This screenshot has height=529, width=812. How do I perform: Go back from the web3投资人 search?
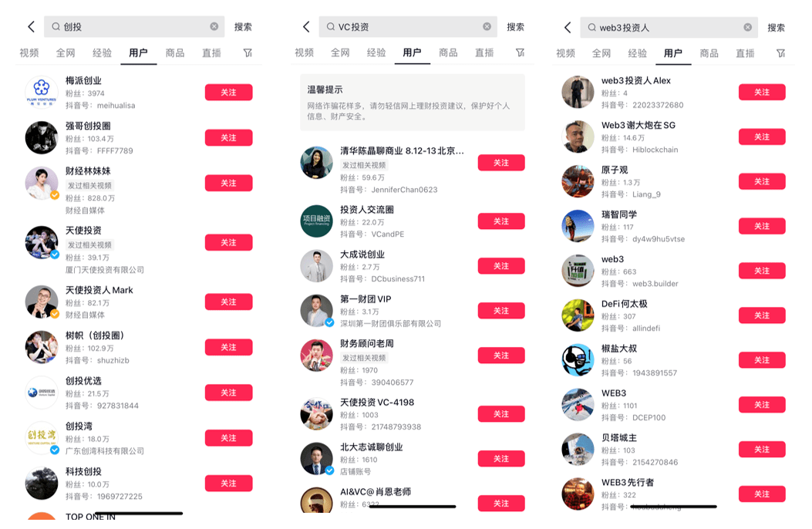tap(568, 28)
